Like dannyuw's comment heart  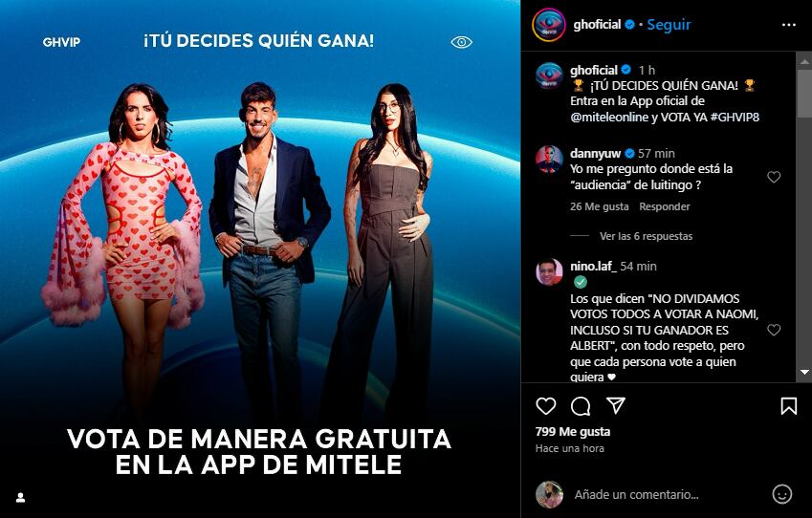tap(774, 177)
